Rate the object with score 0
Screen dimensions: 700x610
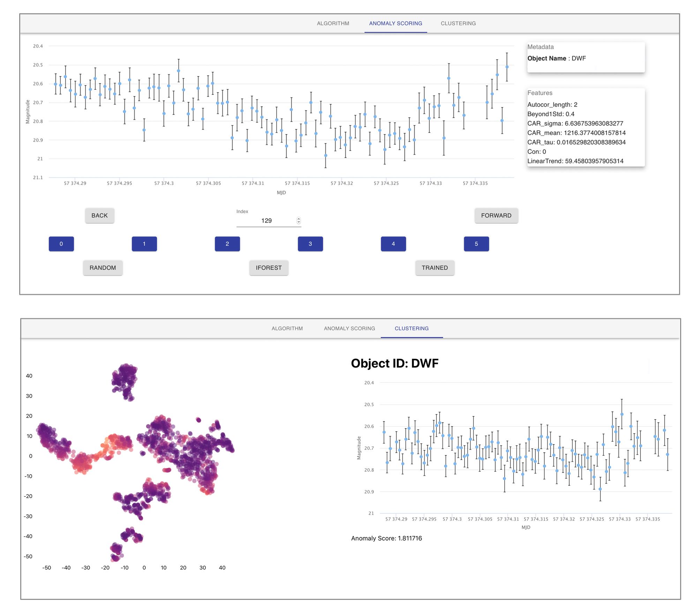pos(61,244)
